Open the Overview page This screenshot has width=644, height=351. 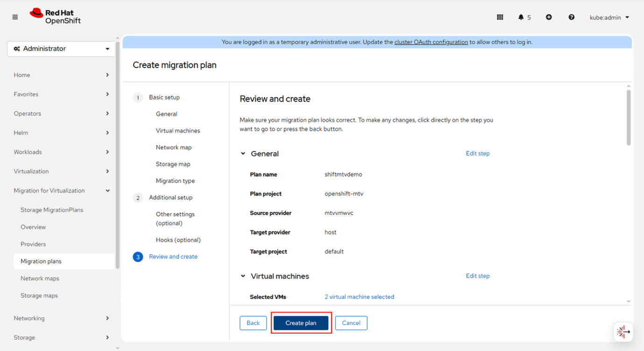click(33, 227)
